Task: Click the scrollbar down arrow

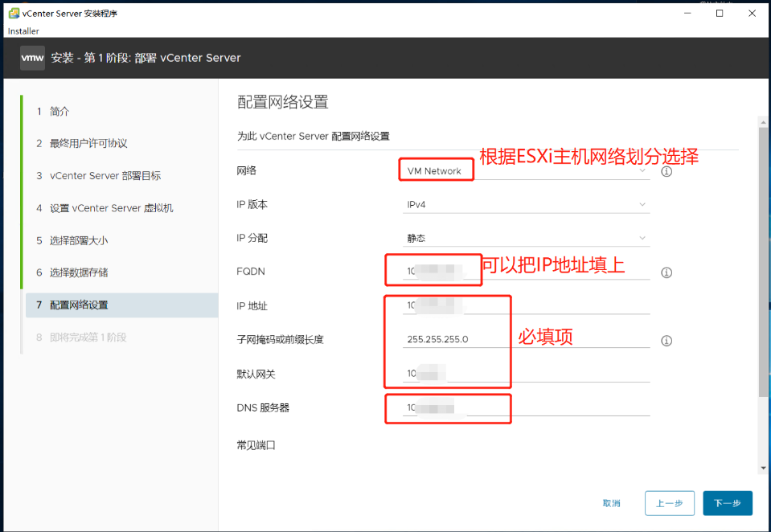Action: tap(763, 468)
